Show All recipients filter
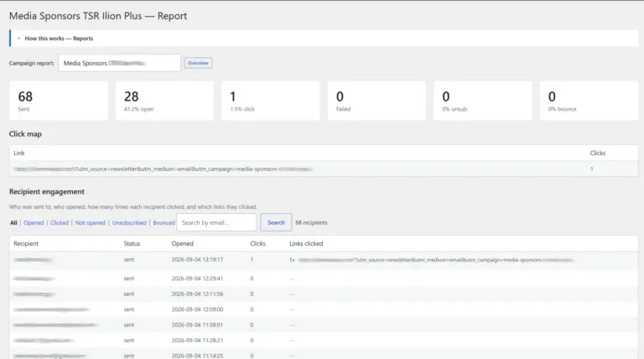This screenshot has width=644, height=359. [13, 222]
